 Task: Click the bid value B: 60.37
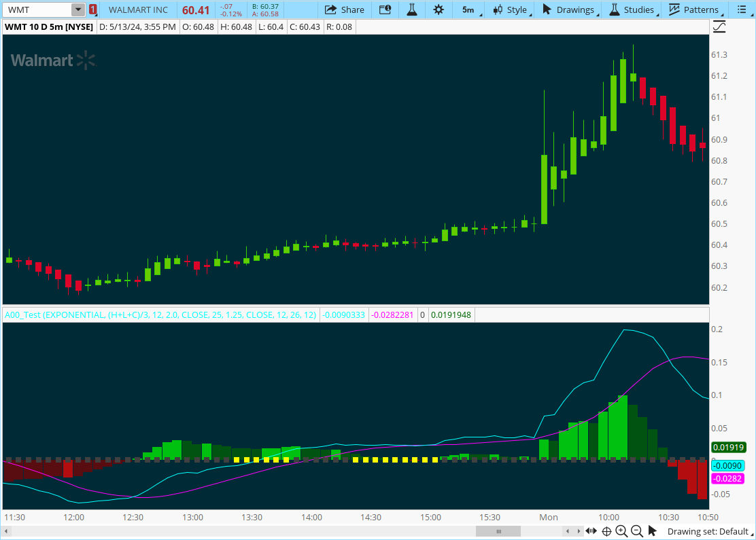(265, 6)
